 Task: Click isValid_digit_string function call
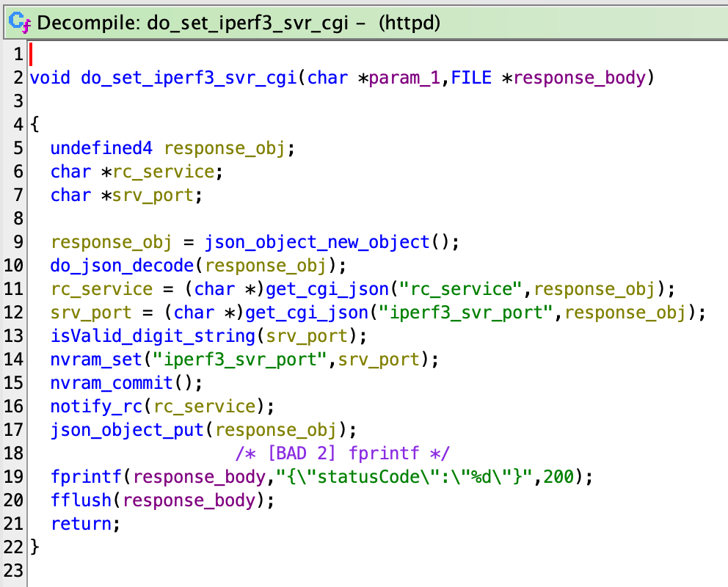click(153, 336)
